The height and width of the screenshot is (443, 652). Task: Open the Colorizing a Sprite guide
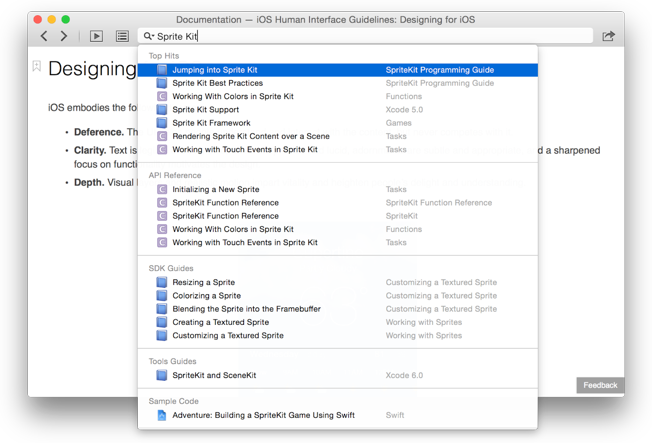pos(338,296)
